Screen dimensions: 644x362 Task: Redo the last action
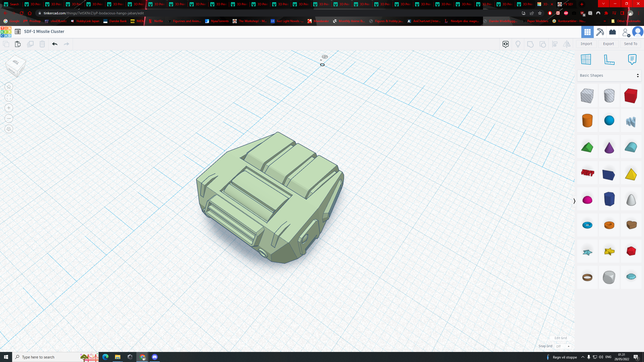tap(66, 44)
